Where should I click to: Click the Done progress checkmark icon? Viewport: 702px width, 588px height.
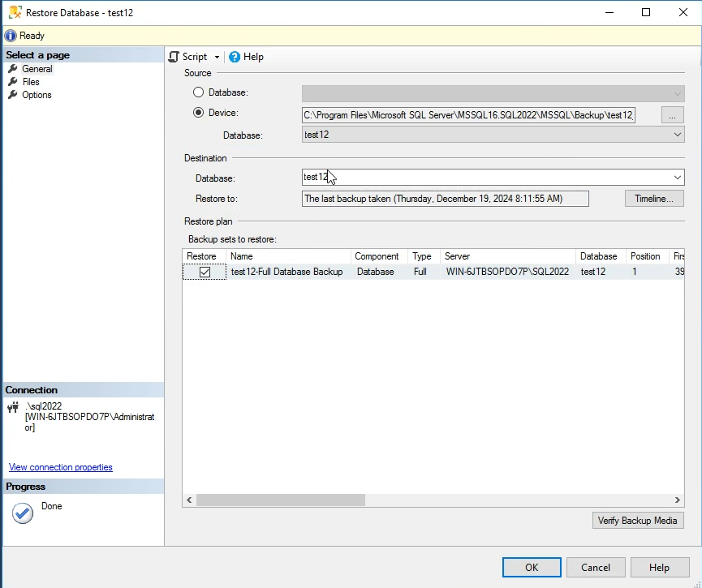(23, 513)
